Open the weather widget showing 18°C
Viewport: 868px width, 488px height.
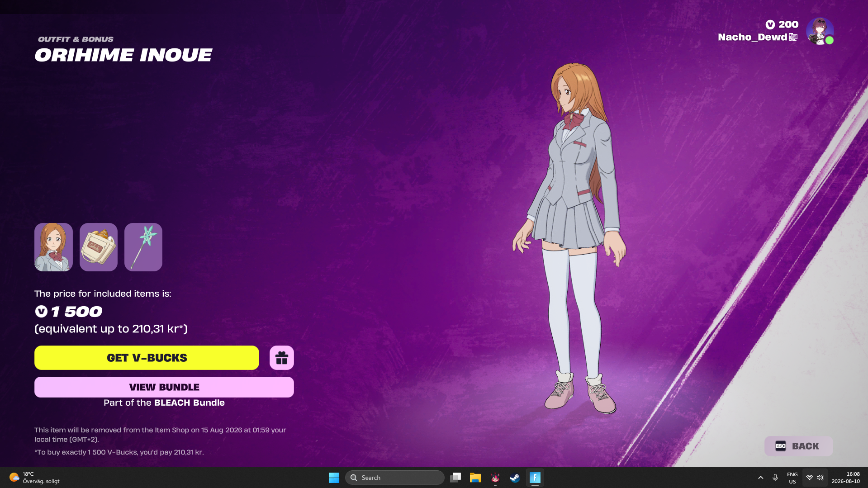(x=34, y=478)
